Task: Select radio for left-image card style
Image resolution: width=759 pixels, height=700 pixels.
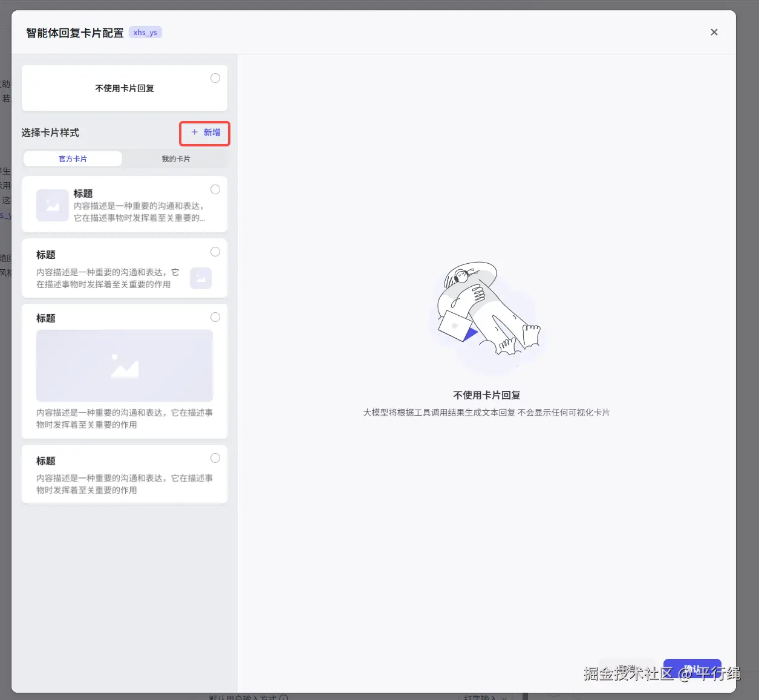Action: tap(215, 189)
